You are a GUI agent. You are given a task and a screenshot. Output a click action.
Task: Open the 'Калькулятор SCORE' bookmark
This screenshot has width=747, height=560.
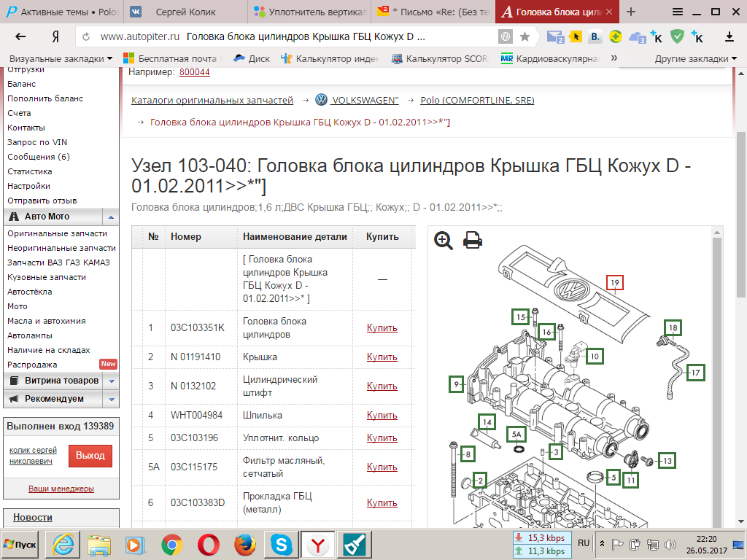click(x=440, y=58)
